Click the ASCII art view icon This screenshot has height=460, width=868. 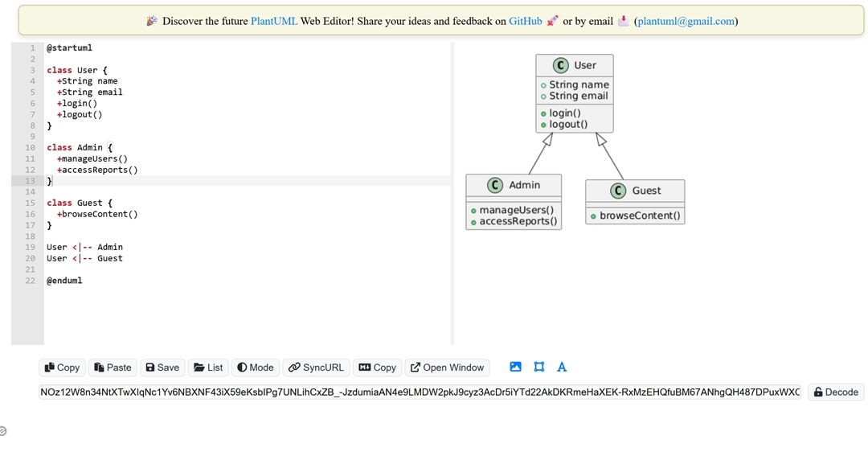coord(562,367)
